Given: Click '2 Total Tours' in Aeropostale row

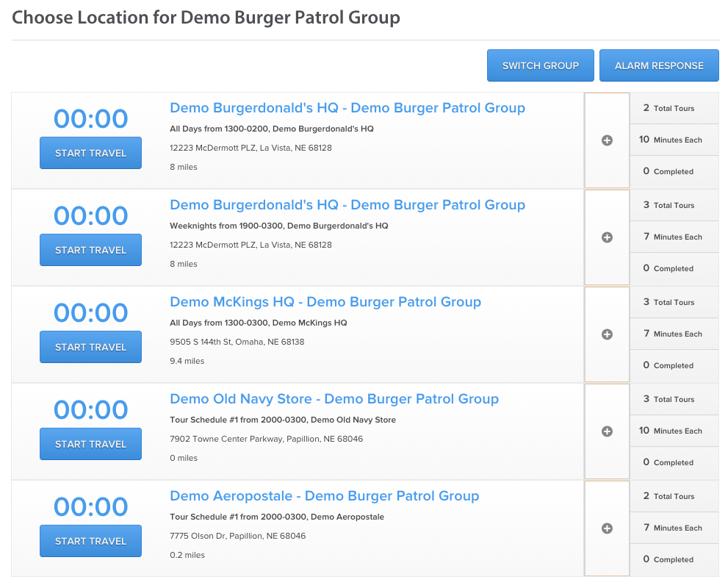Looking at the screenshot, I should [668, 496].
